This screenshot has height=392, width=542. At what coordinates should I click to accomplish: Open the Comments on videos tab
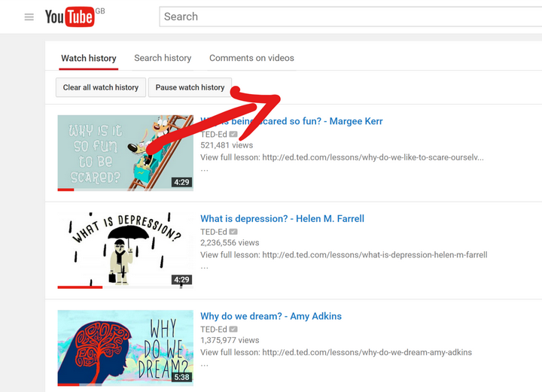point(251,58)
